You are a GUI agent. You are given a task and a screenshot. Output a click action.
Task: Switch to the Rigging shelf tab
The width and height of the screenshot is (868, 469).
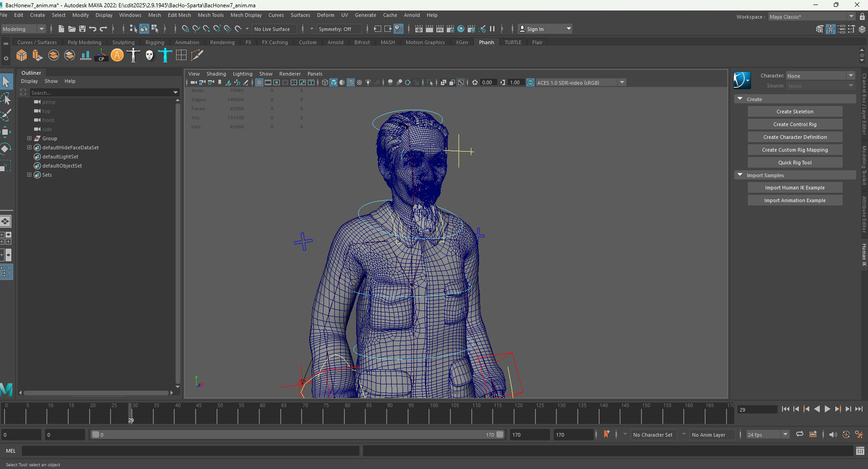[155, 42]
